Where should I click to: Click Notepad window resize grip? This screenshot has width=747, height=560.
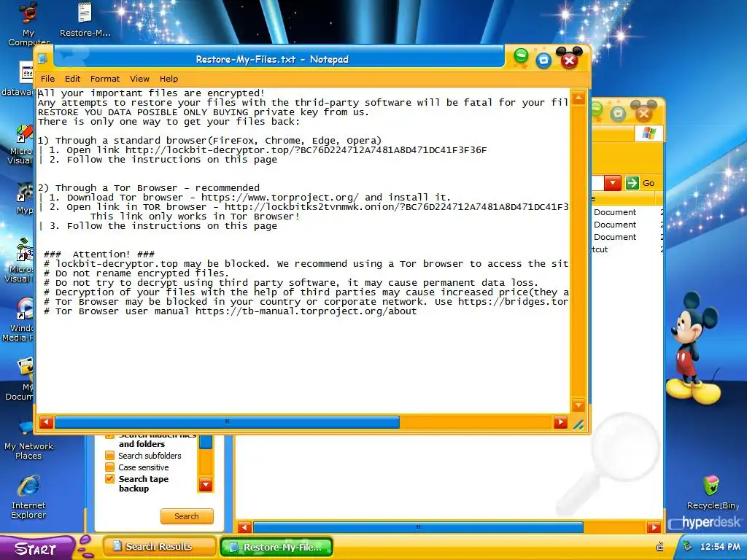(x=578, y=424)
